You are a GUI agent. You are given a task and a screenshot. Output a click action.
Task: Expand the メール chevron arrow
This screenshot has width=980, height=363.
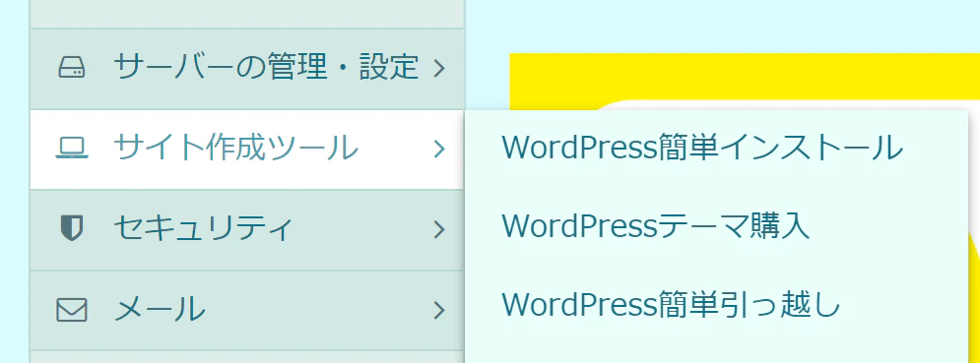[439, 310]
